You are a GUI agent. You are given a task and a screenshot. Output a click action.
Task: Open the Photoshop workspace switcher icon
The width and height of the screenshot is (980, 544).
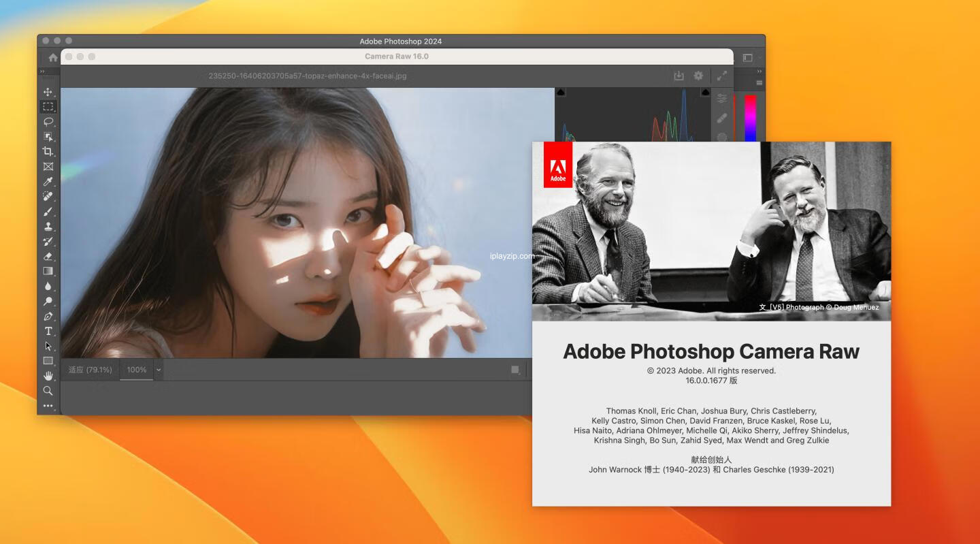tap(747, 58)
